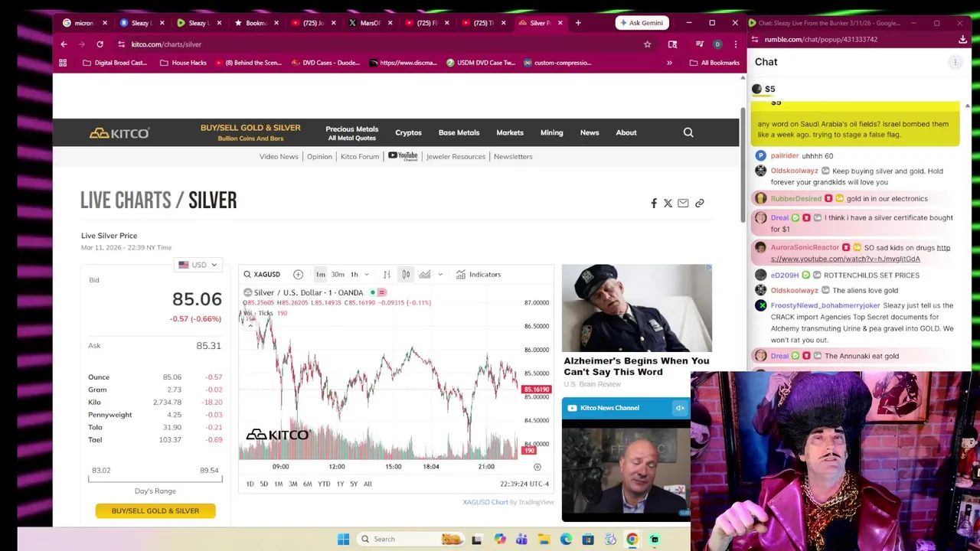The width and height of the screenshot is (980, 551).
Task: Click the Ask Gemini button
Action: point(642,23)
